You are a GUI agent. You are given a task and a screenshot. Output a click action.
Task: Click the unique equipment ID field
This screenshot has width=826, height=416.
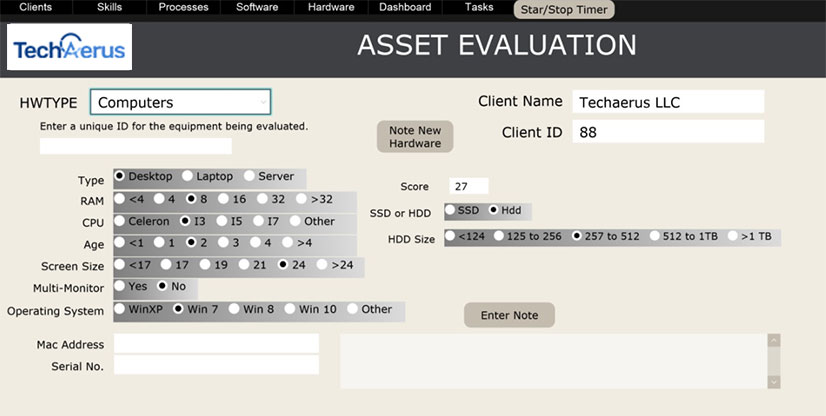point(135,146)
